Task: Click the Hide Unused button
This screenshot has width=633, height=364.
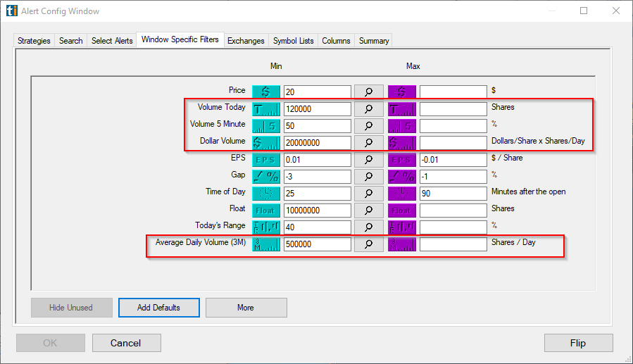Action: click(71, 308)
